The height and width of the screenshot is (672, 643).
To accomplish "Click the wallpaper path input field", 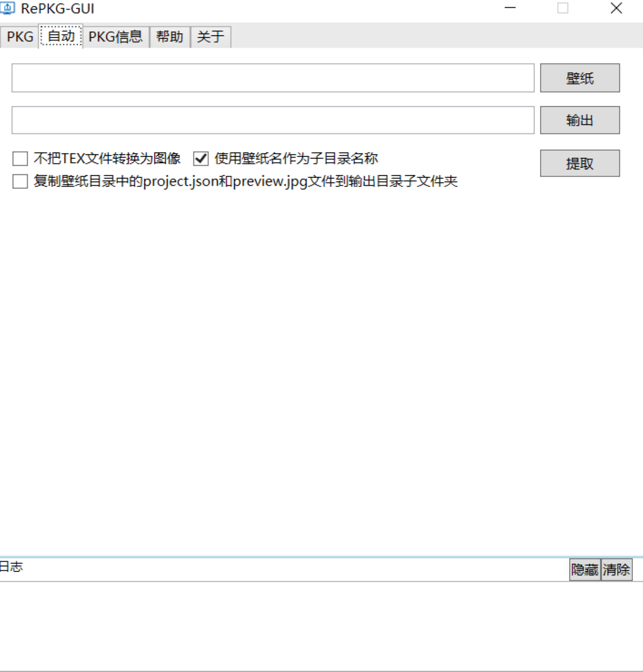I will pyautogui.click(x=273, y=77).
